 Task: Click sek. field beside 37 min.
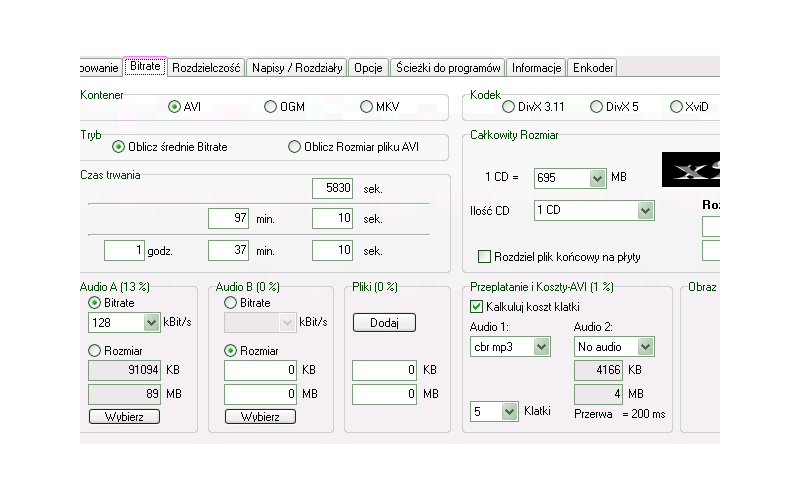(x=332, y=251)
